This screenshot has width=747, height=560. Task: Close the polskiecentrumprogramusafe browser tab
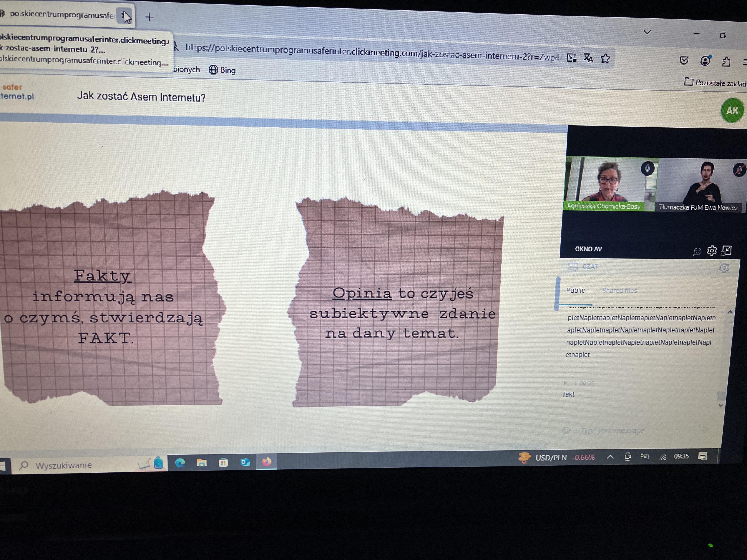point(125,16)
